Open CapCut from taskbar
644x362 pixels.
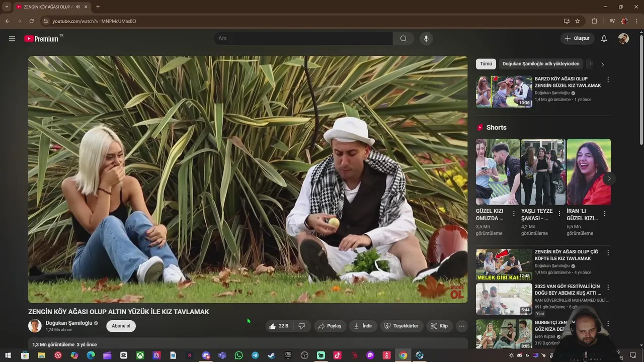pos(124,355)
